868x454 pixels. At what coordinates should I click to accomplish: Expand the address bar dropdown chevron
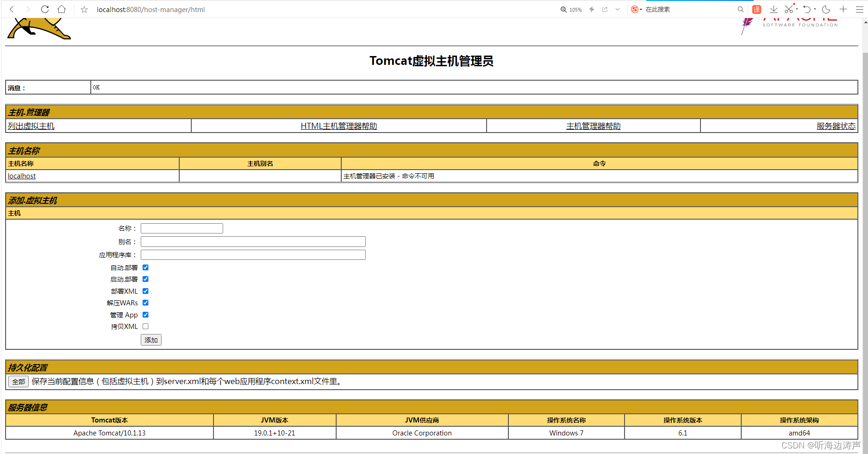point(618,9)
